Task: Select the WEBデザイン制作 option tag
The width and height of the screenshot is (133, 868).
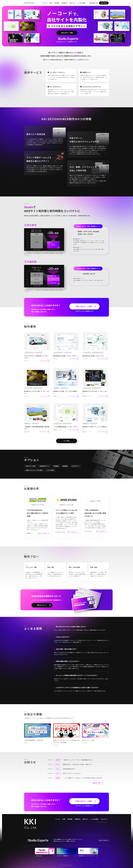Action: tap(31, 466)
